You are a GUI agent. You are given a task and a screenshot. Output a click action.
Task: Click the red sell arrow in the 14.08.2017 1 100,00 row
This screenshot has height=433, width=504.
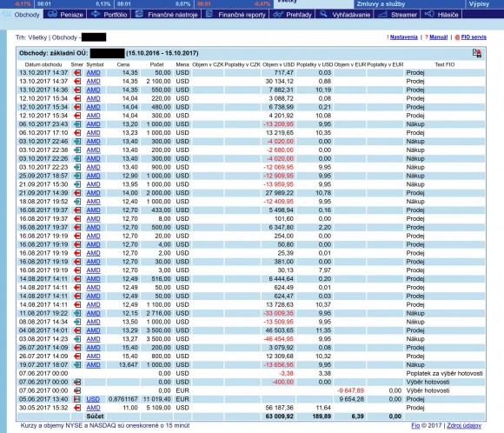click(x=77, y=304)
